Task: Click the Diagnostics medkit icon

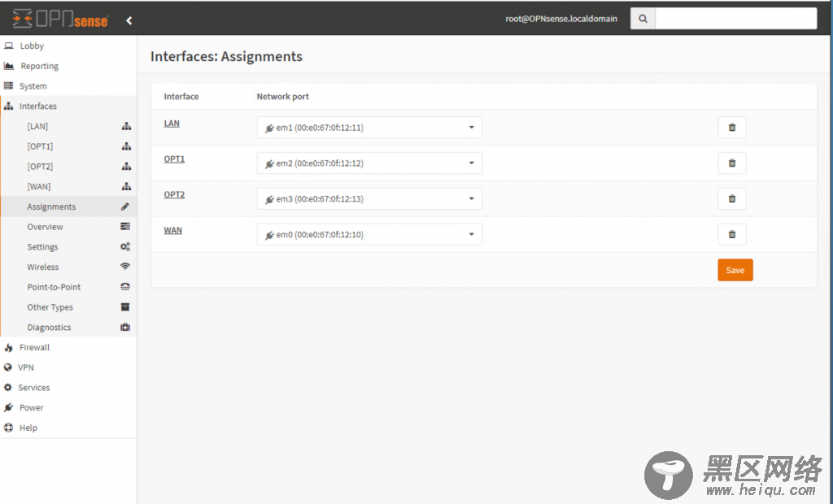Action: (x=125, y=327)
